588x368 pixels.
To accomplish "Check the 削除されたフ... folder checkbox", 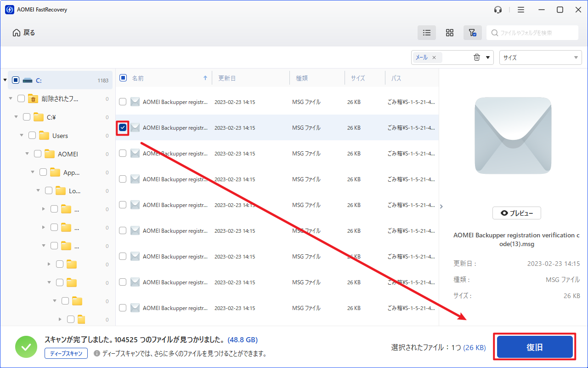I will tap(21, 98).
